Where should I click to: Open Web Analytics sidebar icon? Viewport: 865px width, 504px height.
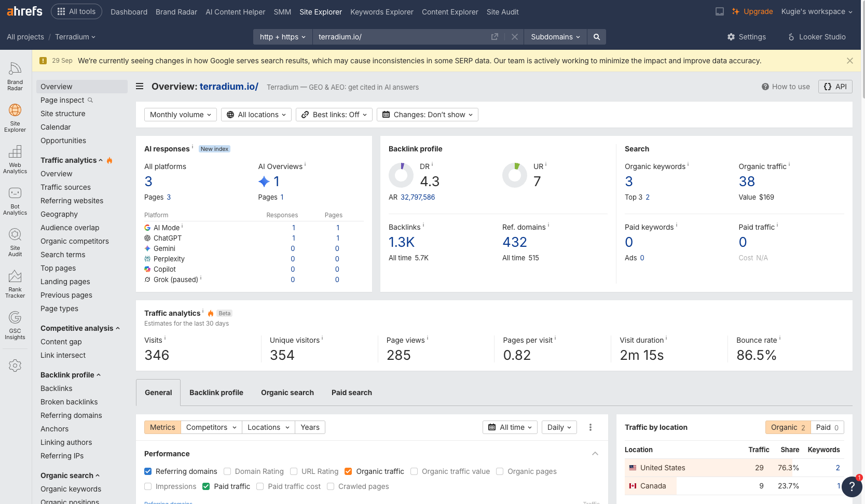coord(15,159)
